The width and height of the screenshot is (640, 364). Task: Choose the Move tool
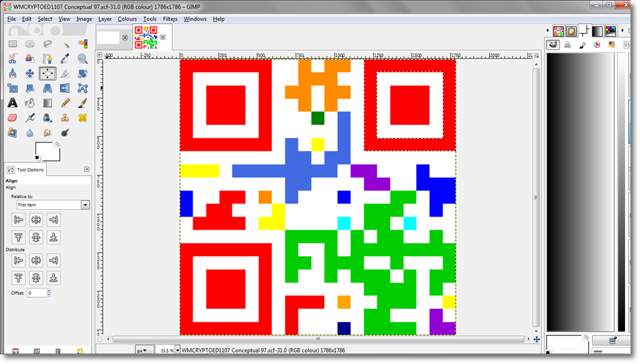pyautogui.click(x=30, y=73)
